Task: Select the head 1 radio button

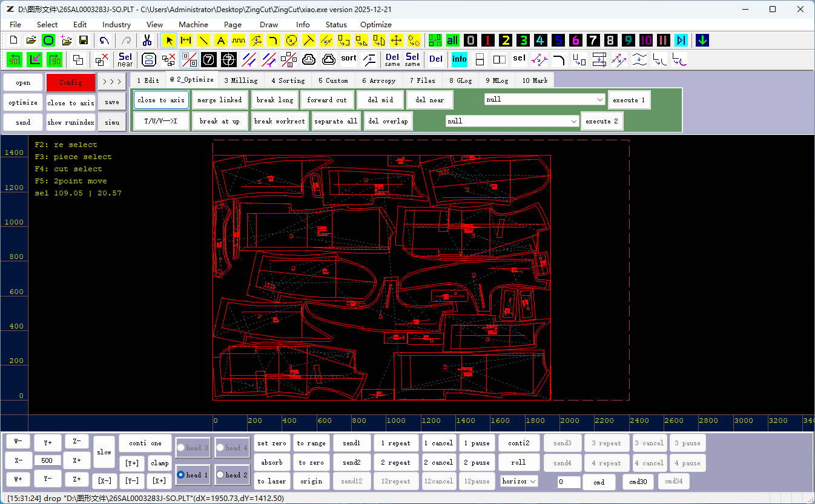Action: 193,475
